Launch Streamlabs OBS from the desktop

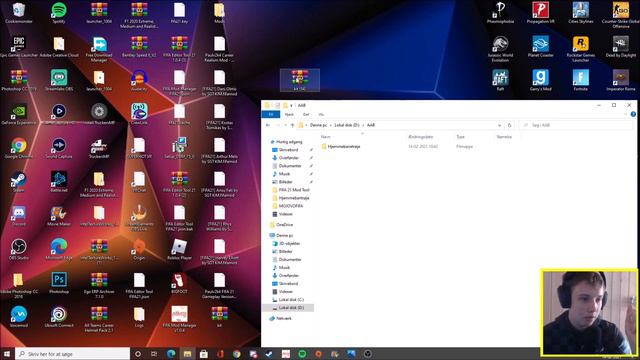pos(59,80)
